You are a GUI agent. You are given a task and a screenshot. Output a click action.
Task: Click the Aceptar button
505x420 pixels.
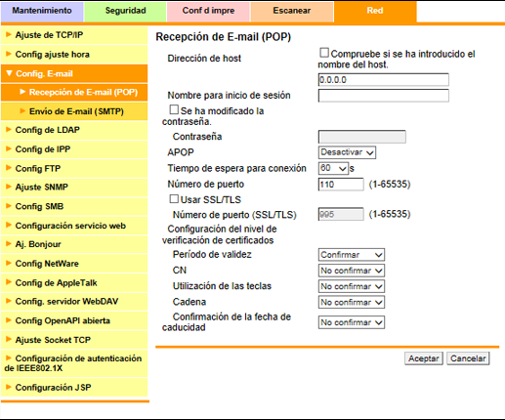[x=424, y=358]
